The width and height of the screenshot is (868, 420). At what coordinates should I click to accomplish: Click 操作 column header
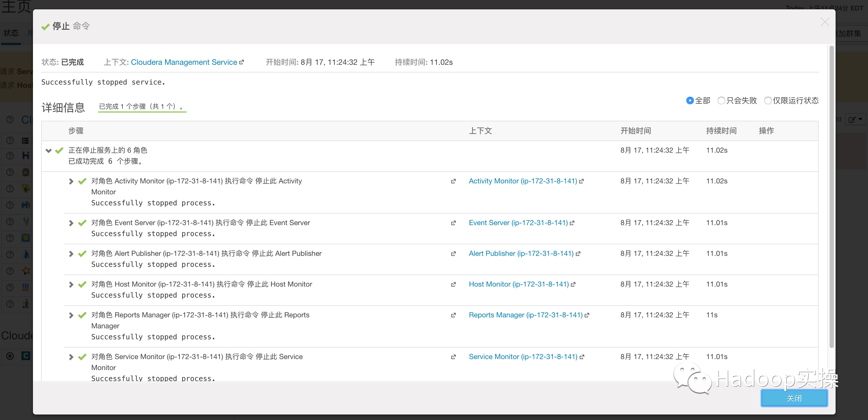point(766,131)
